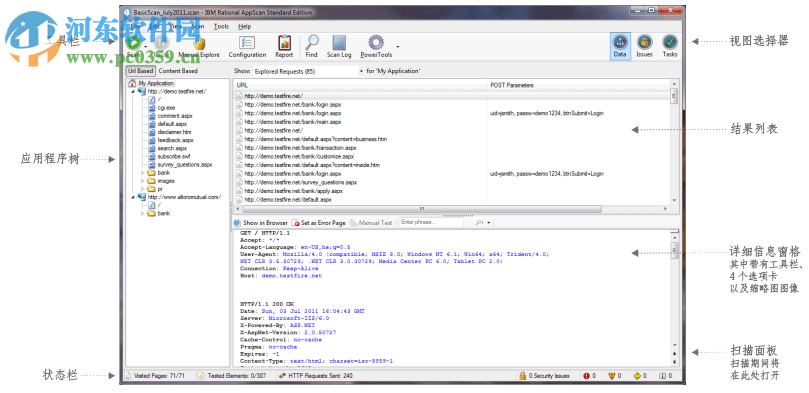Click the HTTP Requests Sent status icon
The height and width of the screenshot is (393, 809).
click(x=282, y=376)
